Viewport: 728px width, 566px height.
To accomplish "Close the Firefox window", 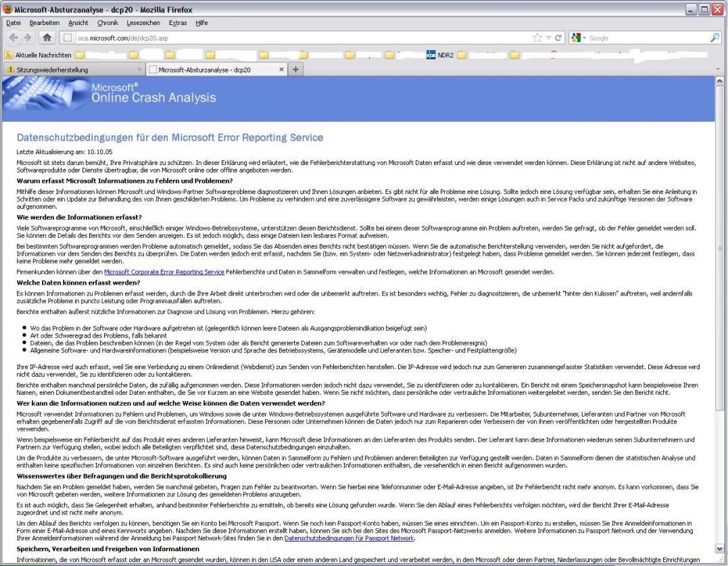I will click(718, 9).
